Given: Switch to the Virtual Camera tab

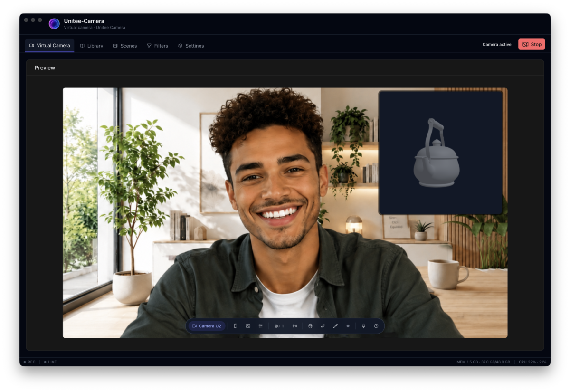Looking at the screenshot, I should click(49, 46).
